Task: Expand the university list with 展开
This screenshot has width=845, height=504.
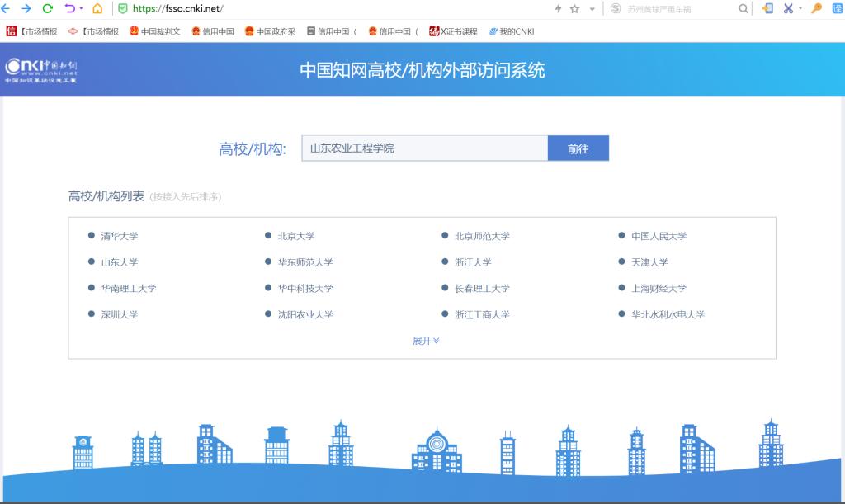Action: [x=426, y=341]
